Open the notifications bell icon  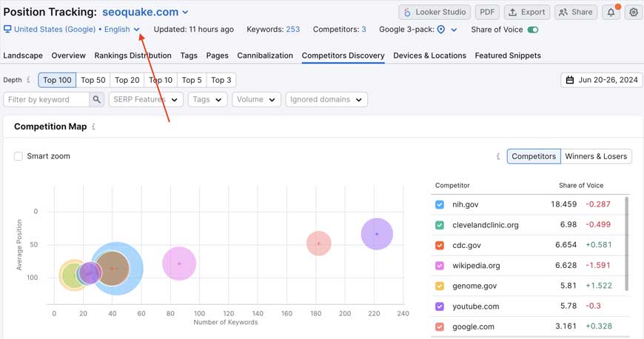(611, 13)
